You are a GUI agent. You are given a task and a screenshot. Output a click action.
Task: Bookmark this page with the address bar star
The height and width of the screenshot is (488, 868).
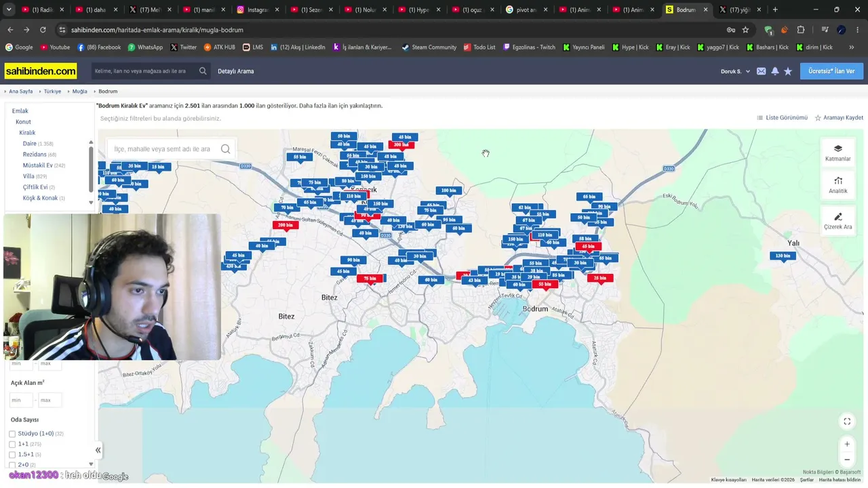click(x=745, y=30)
